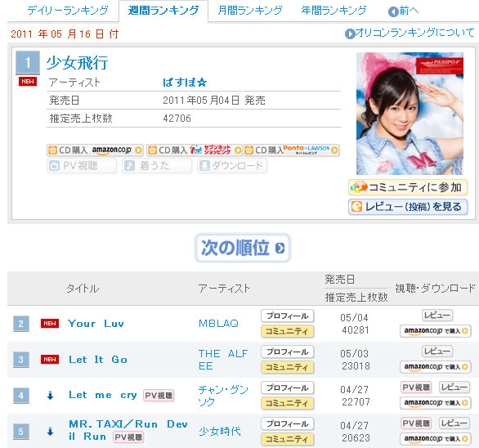Join via コミュニティに参加 button

[408, 187]
